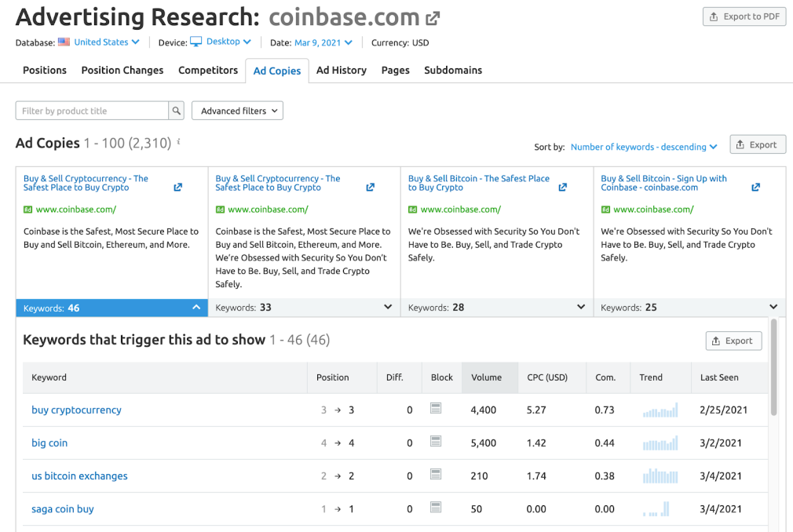Switch to the Competitors tab
The width and height of the screenshot is (793, 532).
click(x=207, y=70)
